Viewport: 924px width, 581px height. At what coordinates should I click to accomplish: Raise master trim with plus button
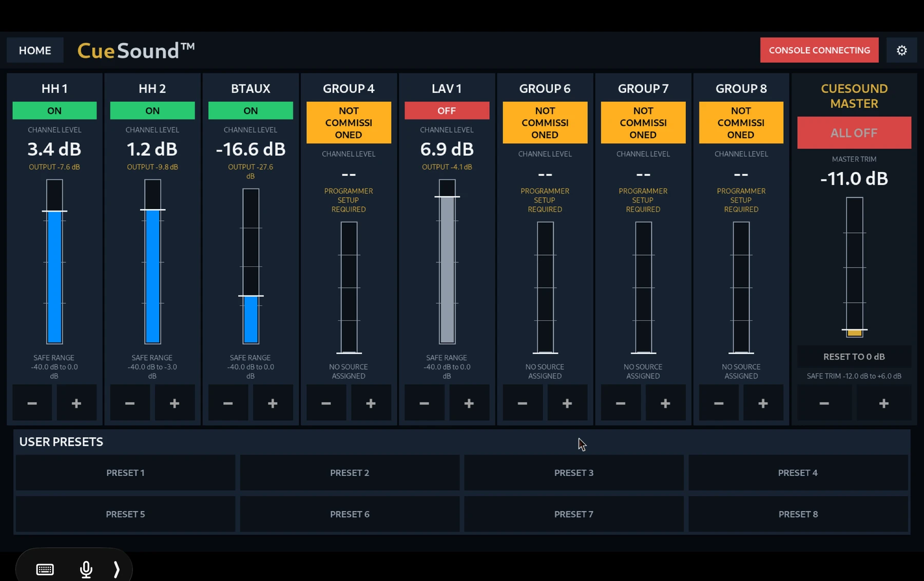(x=884, y=403)
